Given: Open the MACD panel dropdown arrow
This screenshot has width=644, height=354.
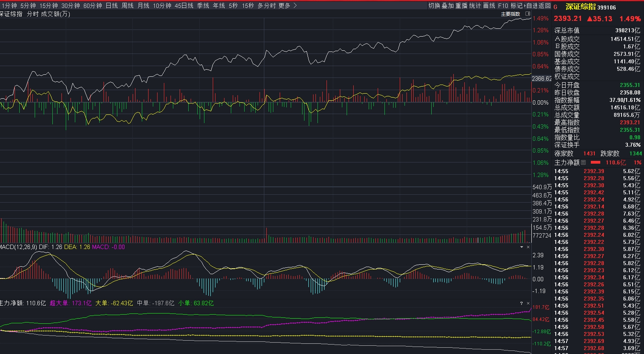Looking at the screenshot, I should point(522,247).
